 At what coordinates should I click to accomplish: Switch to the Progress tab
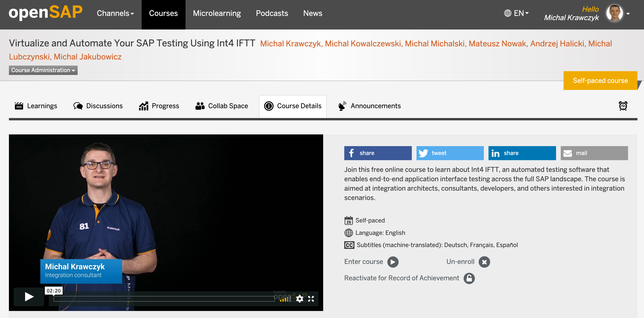click(x=159, y=106)
